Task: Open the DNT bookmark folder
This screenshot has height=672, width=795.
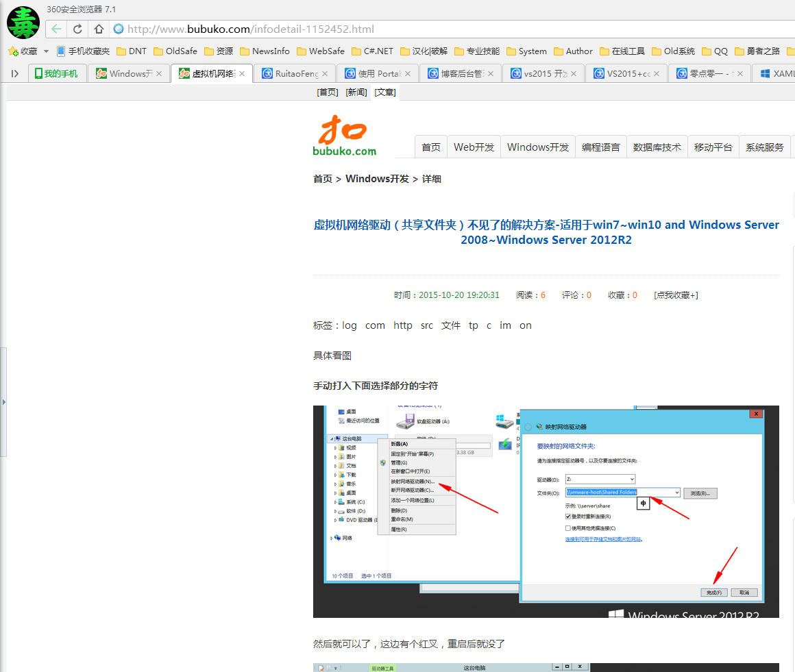Action: 132,51
